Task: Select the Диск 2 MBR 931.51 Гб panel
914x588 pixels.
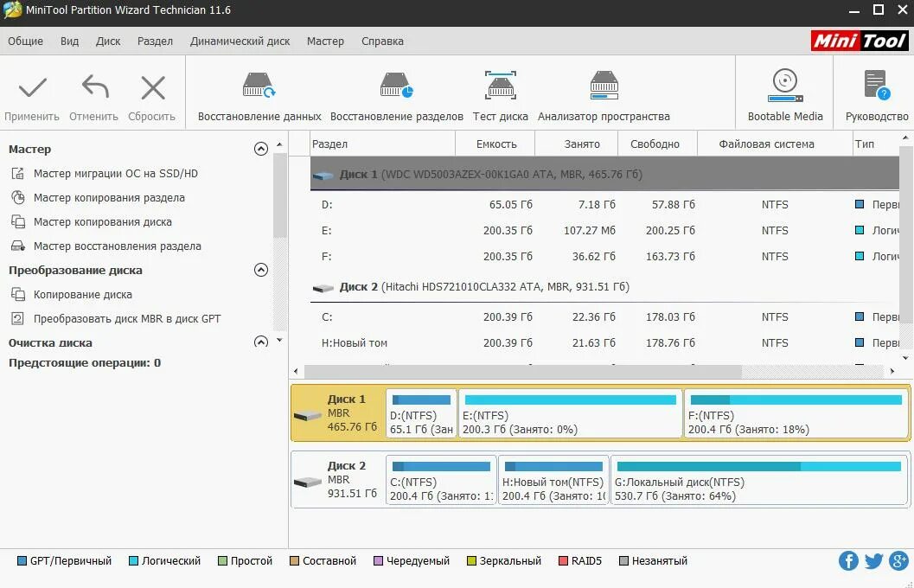Action: 338,480
